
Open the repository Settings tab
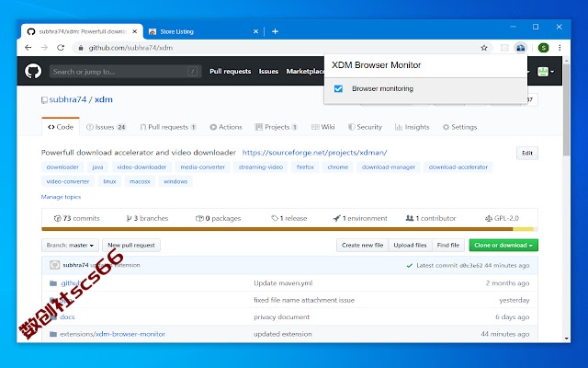[459, 127]
